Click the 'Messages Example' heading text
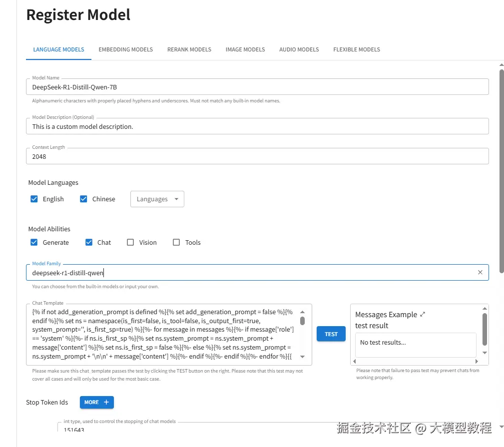 (386, 315)
